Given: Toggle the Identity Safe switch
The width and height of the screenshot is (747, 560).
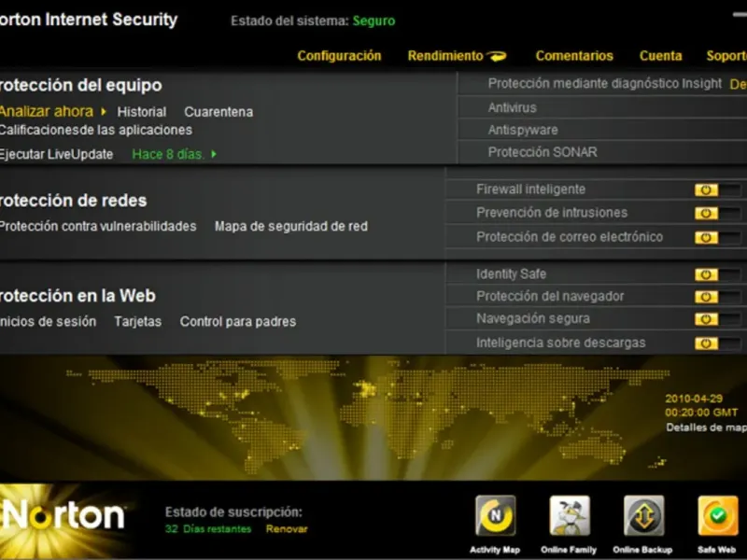Looking at the screenshot, I should pos(717,274).
